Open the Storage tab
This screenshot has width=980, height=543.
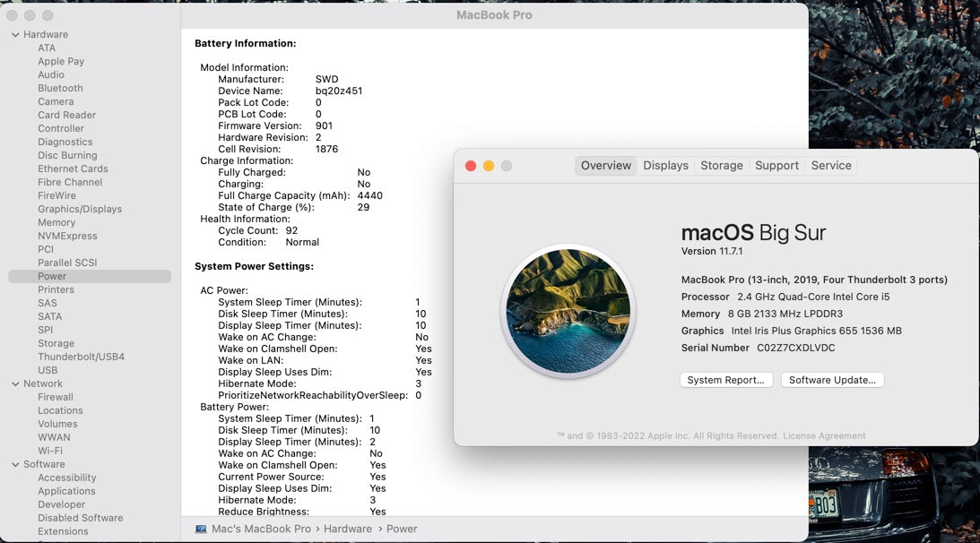pos(722,166)
